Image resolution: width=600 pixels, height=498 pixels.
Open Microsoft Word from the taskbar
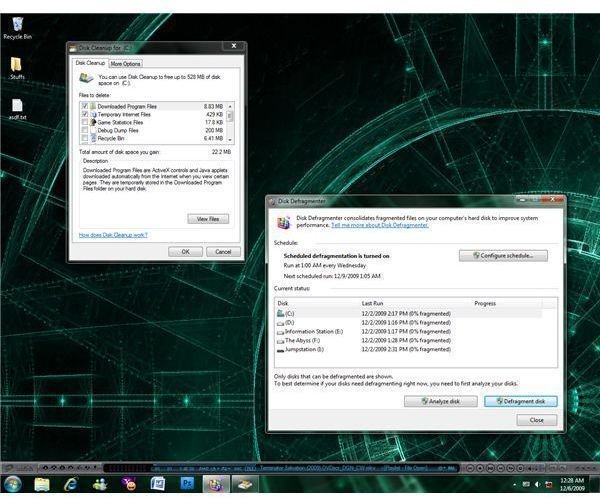tap(158, 484)
